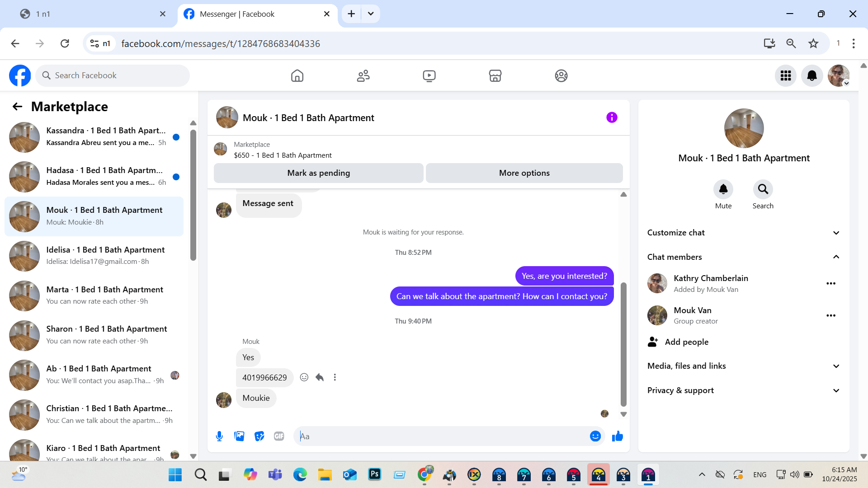Open Marta's apartment conversation
The image size is (868, 488).
pyautogui.click(x=94, y=296)
